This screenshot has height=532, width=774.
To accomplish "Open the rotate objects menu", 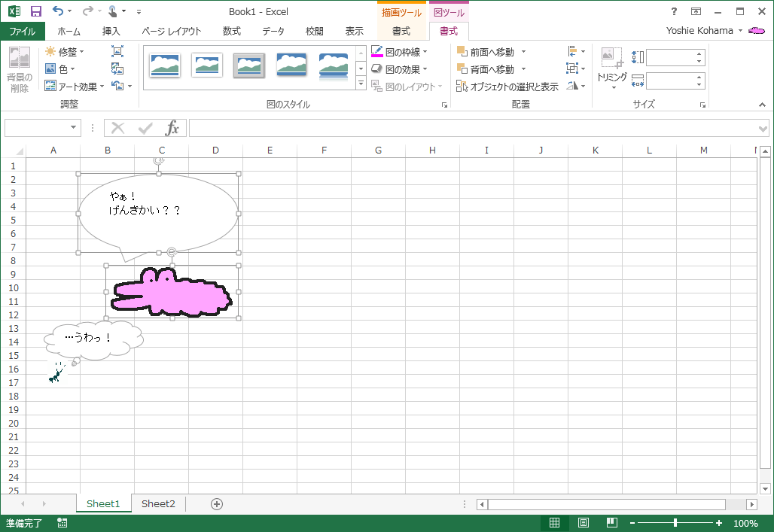I will tap(575, 86).
